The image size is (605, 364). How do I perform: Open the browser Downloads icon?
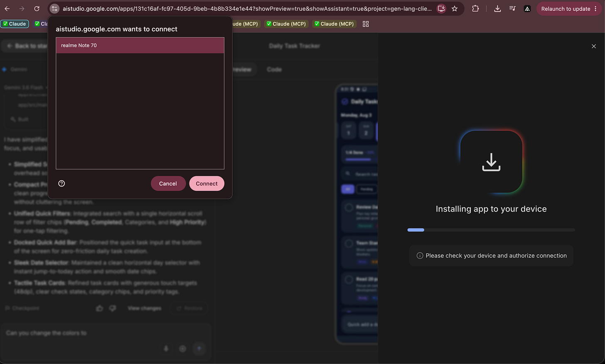pyautogui.click(x=497, y=9)
